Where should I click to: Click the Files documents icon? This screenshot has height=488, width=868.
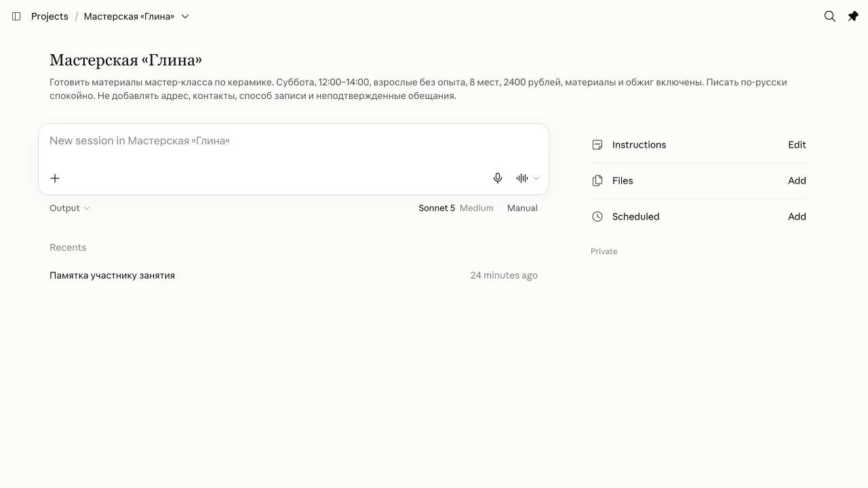click(x=597, y=181)
